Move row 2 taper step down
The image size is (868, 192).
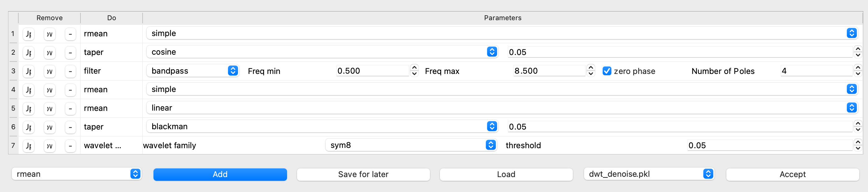(49, 53)
